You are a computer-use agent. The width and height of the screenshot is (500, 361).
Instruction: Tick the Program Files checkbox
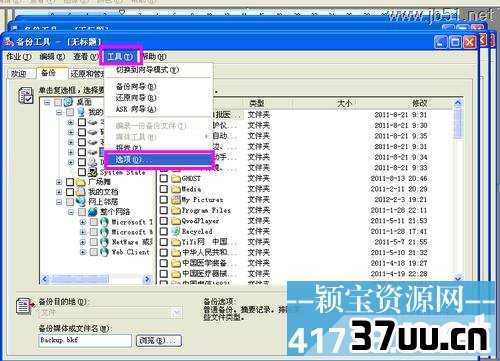pos(164,210)
